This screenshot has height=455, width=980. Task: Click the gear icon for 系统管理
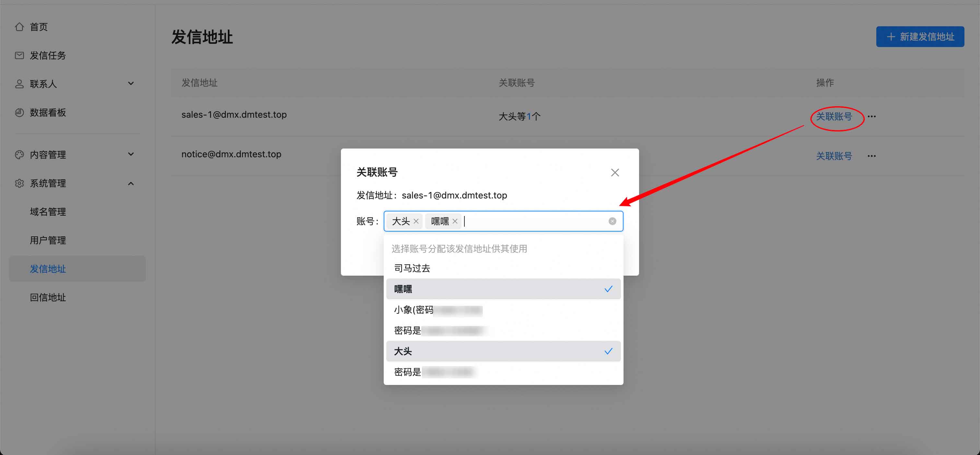tap(19, 184)
